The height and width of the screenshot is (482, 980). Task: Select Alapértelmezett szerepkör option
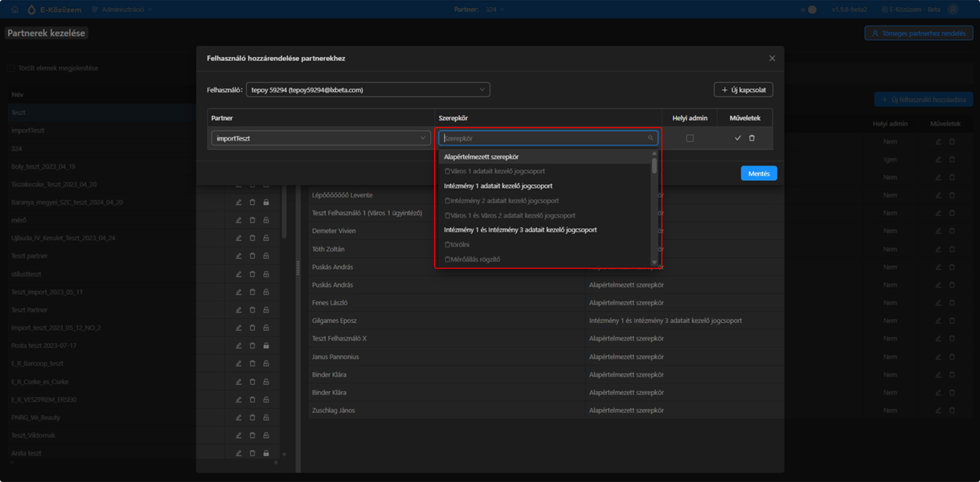point(544,157)
